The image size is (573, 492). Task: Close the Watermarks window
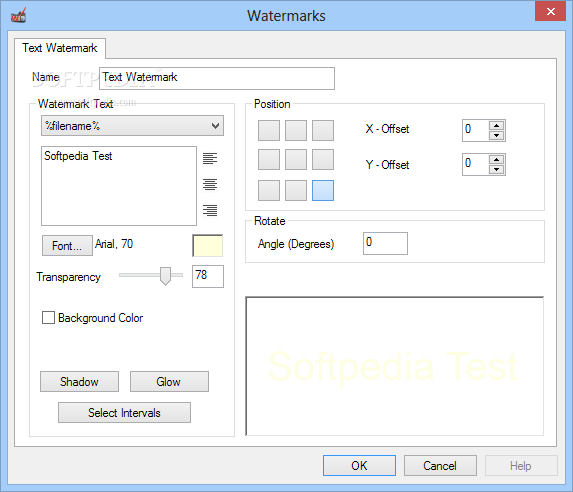pos(550,11)
